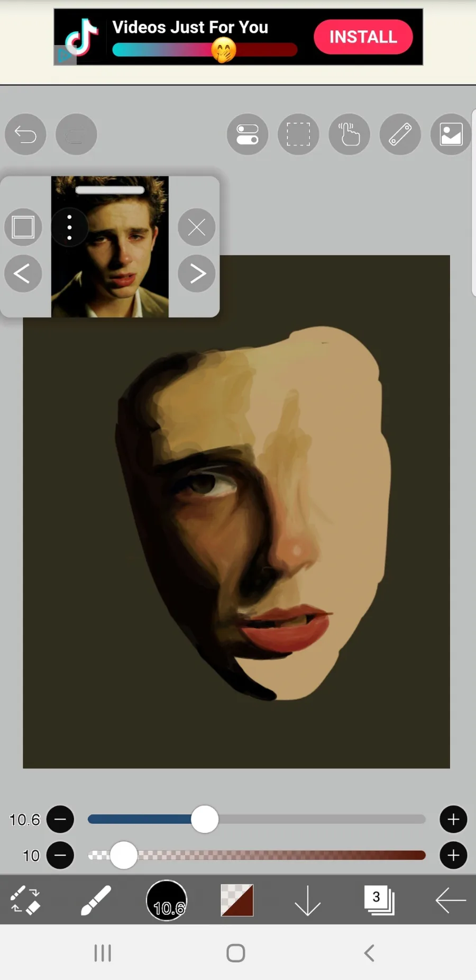Screen dimensions: 476x980
Task: Tap the painted face on the canvas
Action: 254,513
